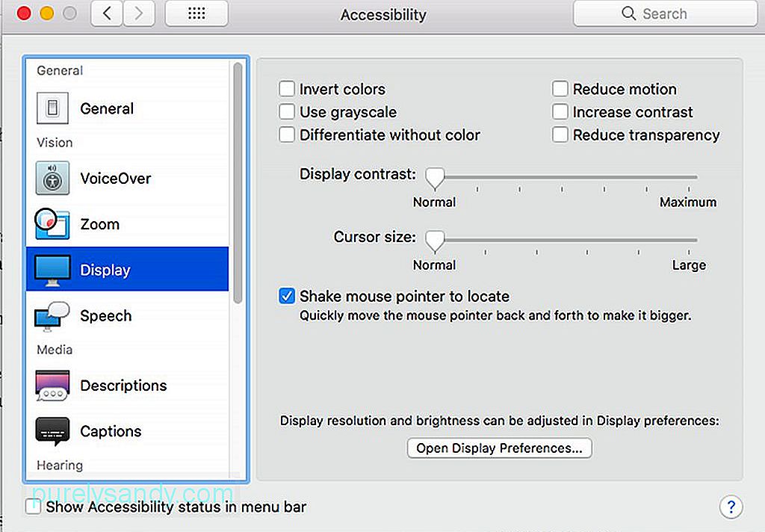The width and height of the screenshot is (765, 532).
Task: Select the Descriptions icon
Action: [x=52, y=385]
